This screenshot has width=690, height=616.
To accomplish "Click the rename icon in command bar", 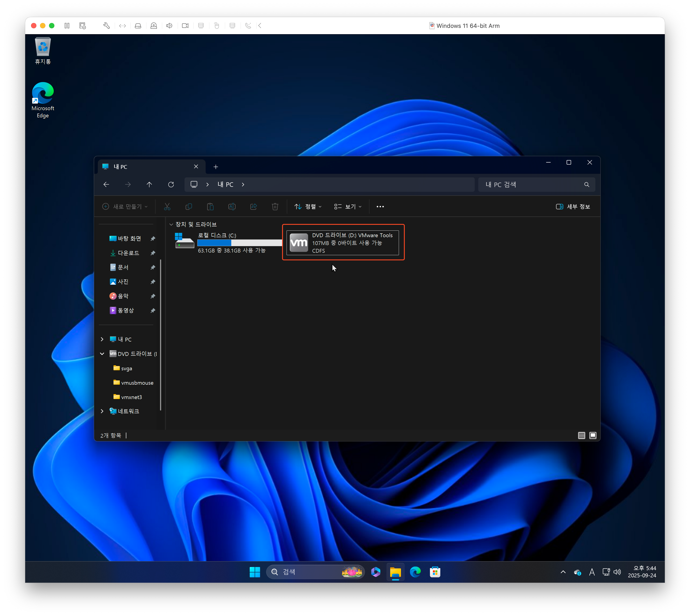I will coord(232,206).
